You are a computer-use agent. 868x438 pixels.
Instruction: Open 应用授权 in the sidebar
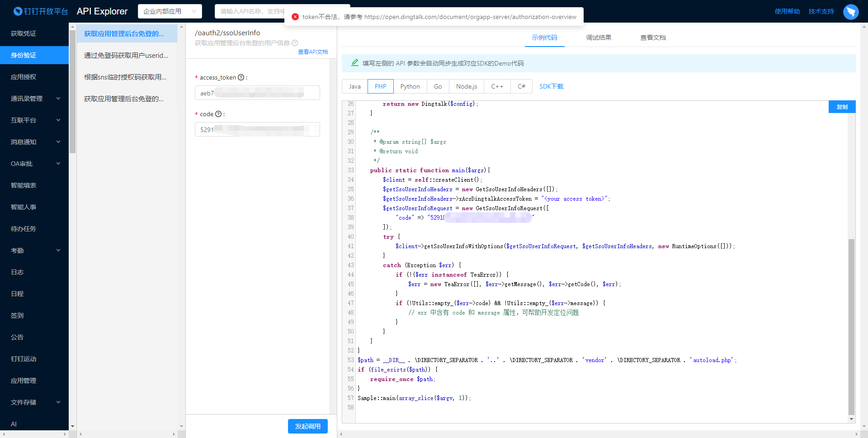(x=34, y=77)
